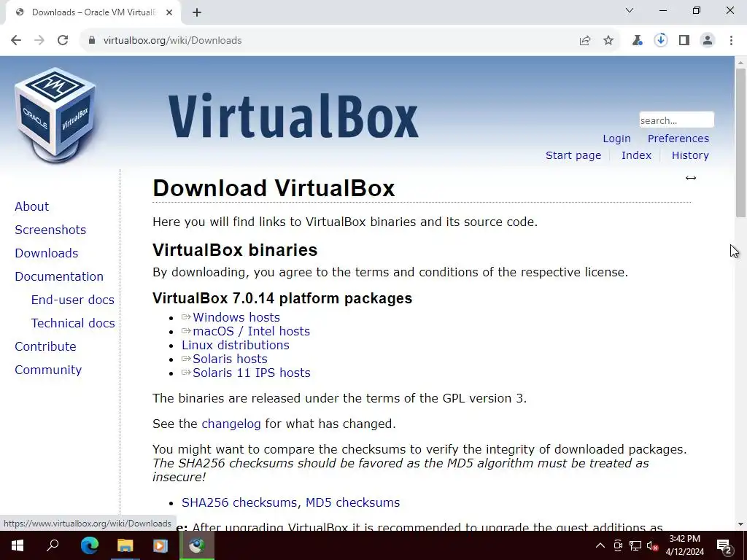Viewport: 747px width, 560px height.
Task: Open the notification center icon
Action: pyautogui.click(x=724, y=546)
